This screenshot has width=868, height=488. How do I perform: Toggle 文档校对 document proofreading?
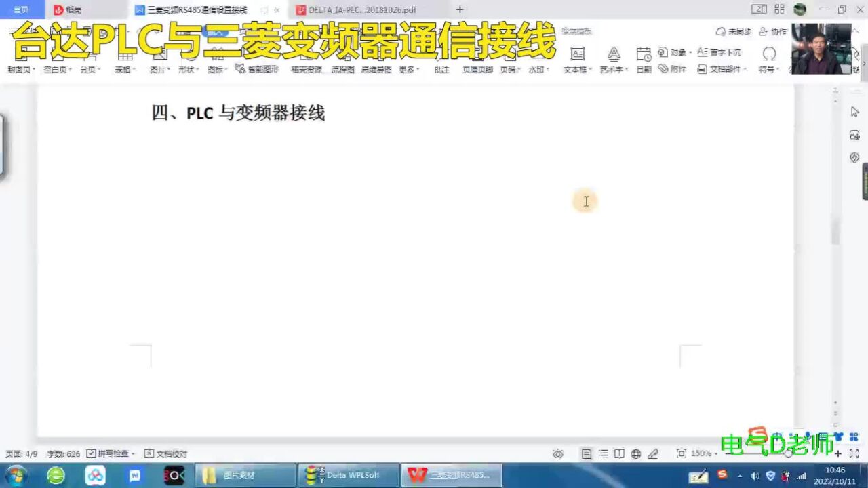click(165, 454)
